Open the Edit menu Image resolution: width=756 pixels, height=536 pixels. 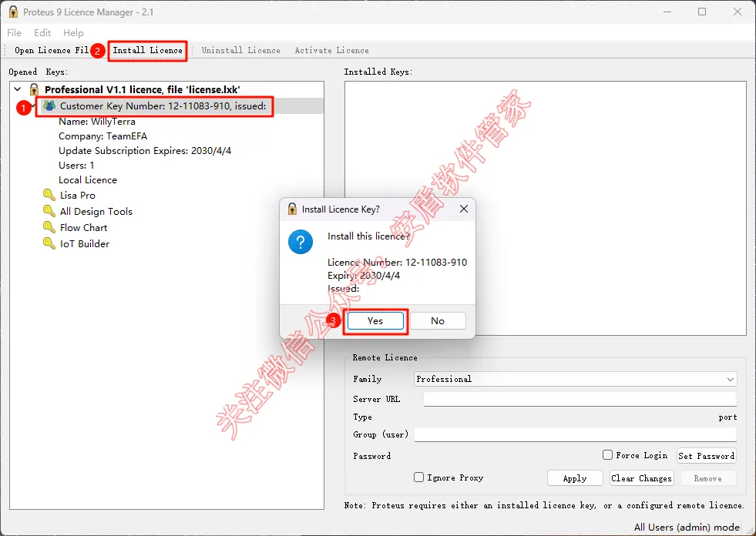click(x=42, y=33)
